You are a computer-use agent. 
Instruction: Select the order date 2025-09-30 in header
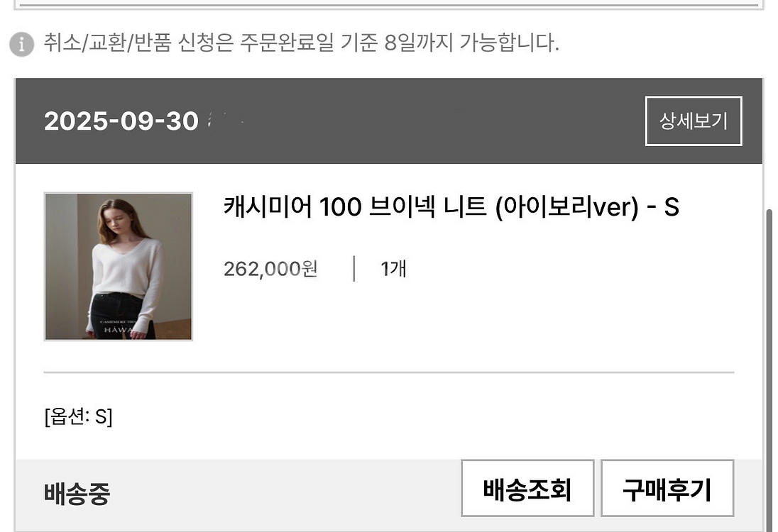click(121, 121)
